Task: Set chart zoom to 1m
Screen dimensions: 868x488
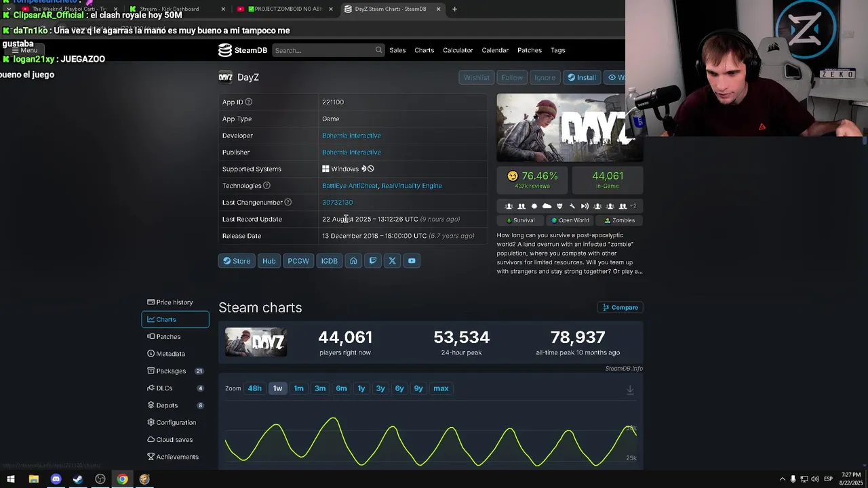Action: pyautogui.click(x=298, y=388)
